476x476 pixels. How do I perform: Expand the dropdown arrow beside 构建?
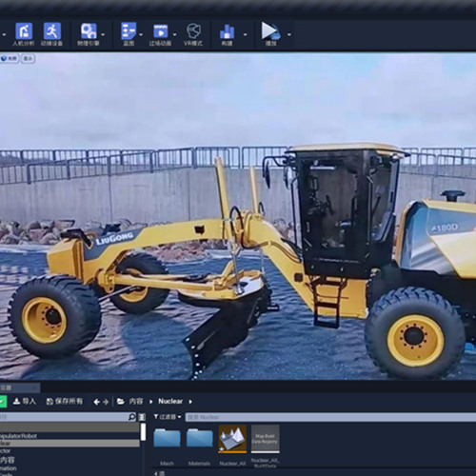click(245, 34)
